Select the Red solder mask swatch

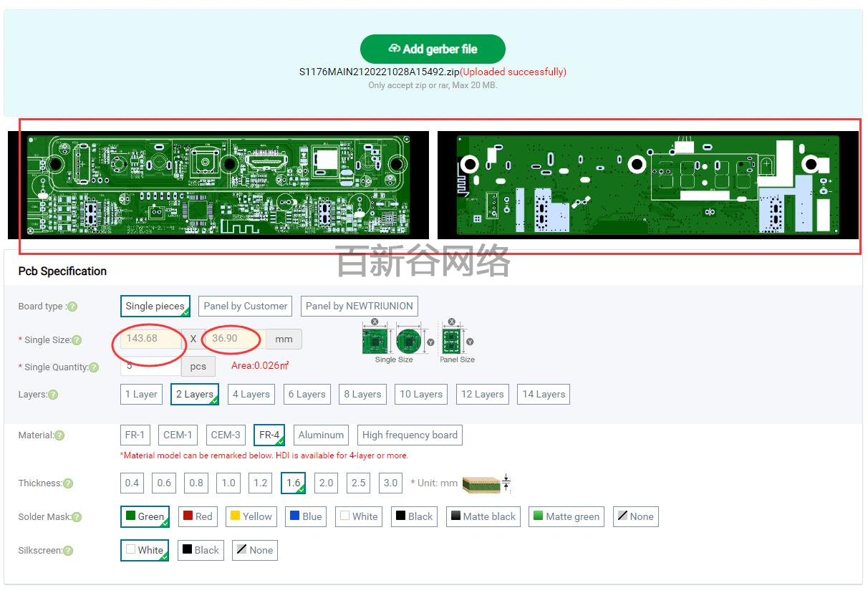click(x=198, y=516)
